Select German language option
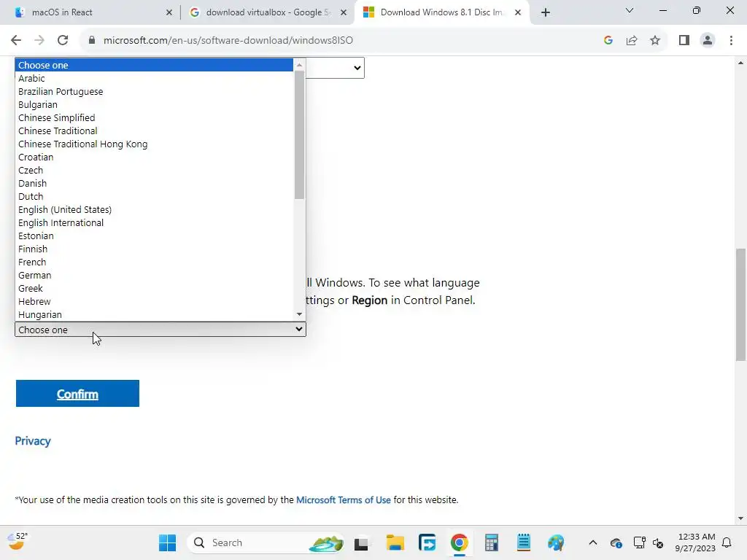The width and height of the screenshot is (747, 560). (x=154, y=275)
